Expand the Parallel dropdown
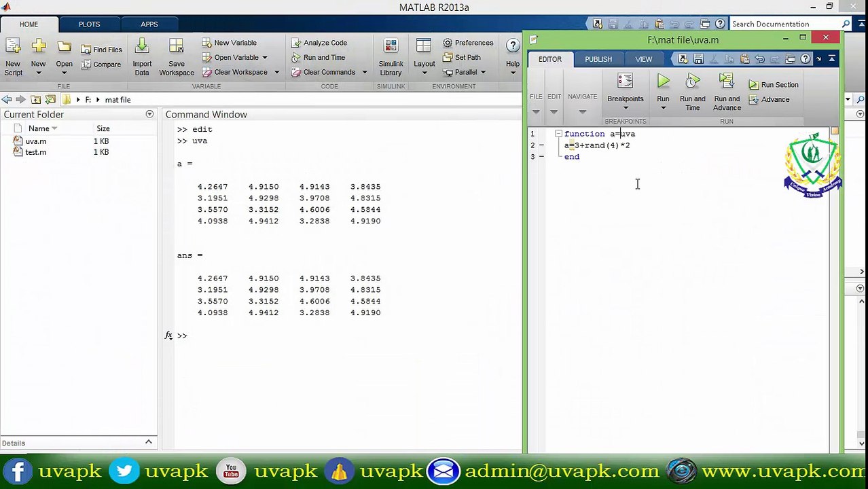The width and height of the screenshot is (868, 489). (465, 72)
